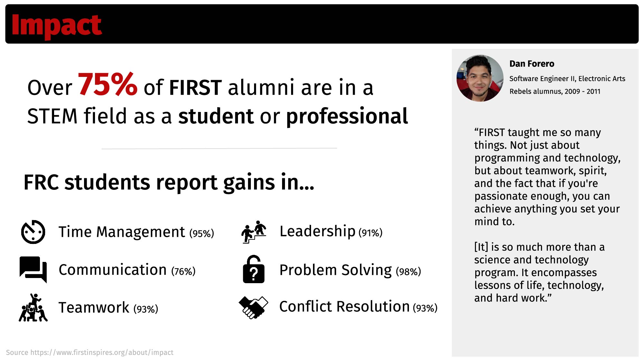Image resolution: width=644 pixels, height=362 pixels.
Task: Click the Teamwork people pyramid icon
Action: point(33,307)
